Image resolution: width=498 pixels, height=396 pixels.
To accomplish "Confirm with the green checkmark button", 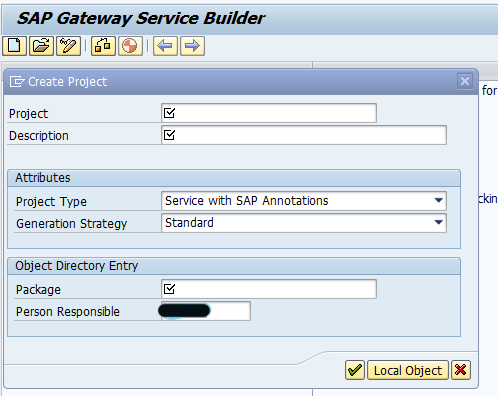I will pos(355,370).
